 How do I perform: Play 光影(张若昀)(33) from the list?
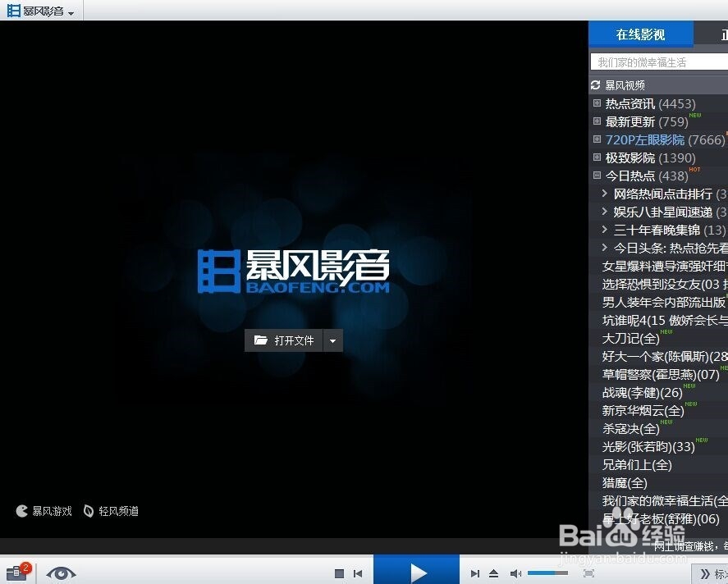point(648,447)
